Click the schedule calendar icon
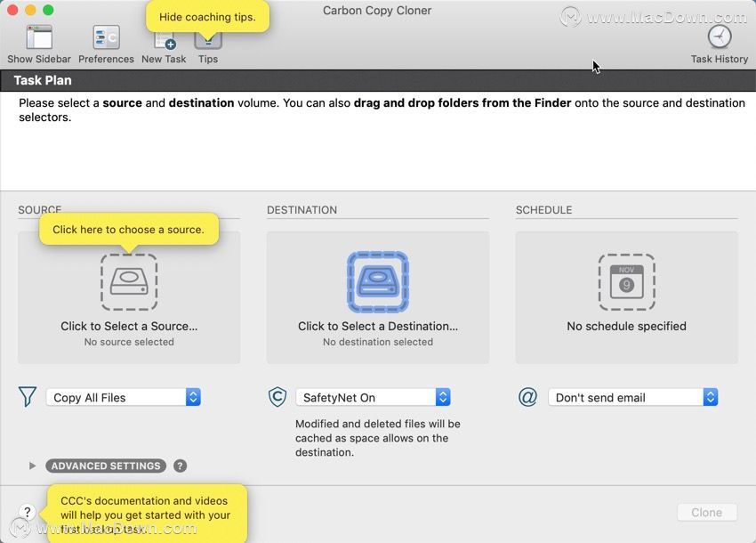 click(626, 282)
